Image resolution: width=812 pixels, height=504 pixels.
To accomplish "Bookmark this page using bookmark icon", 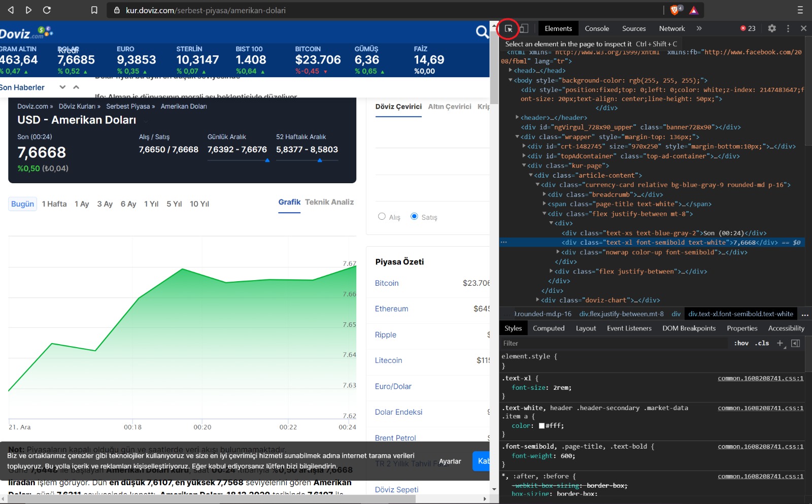I will [94, 10].
